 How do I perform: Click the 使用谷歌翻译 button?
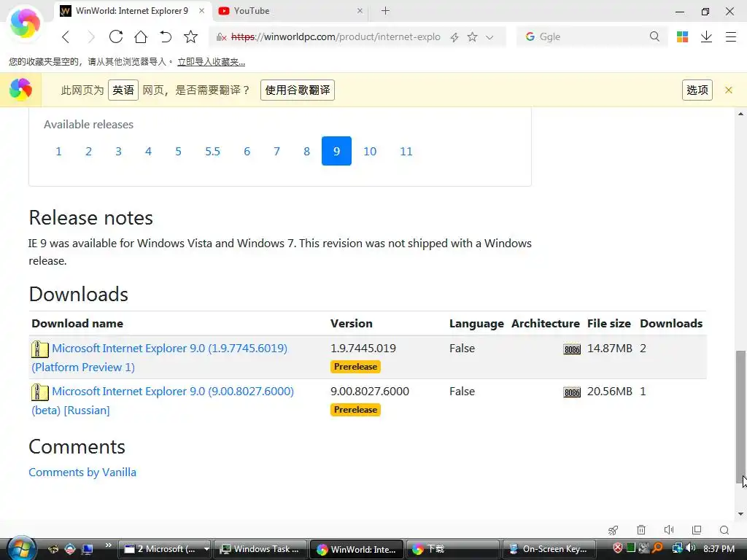click(x=298, y=90)
